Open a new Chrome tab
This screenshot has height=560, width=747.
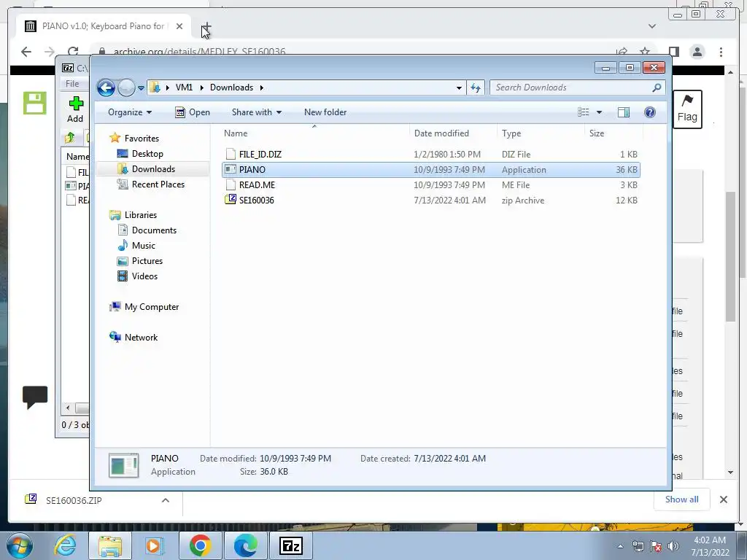point(206,26)
